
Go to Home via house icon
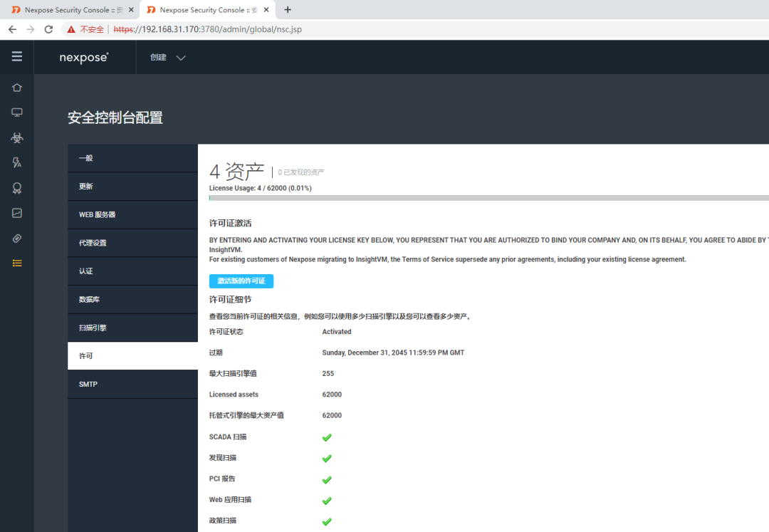(x=16, y=88)
